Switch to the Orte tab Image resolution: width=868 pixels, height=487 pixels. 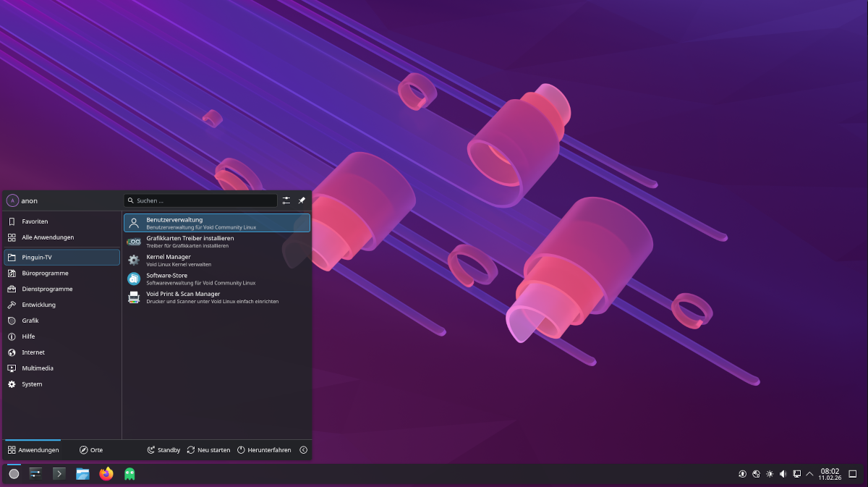(91, 450)
